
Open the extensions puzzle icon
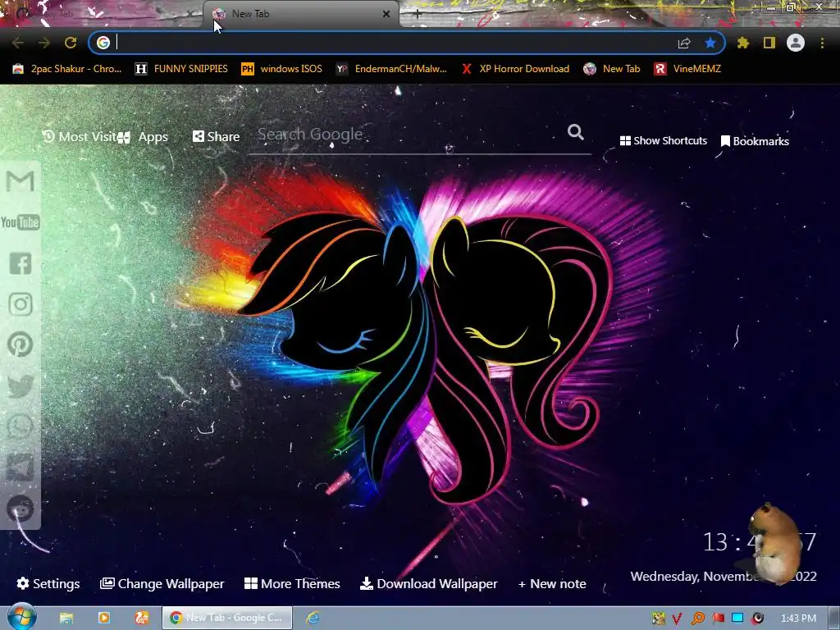(x=742, y=43)
